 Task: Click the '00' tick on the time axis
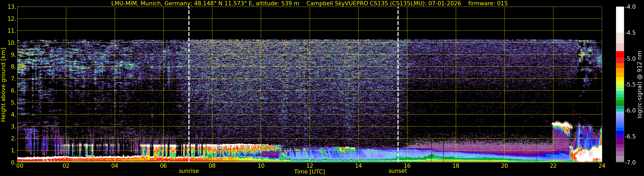[19, 166]
